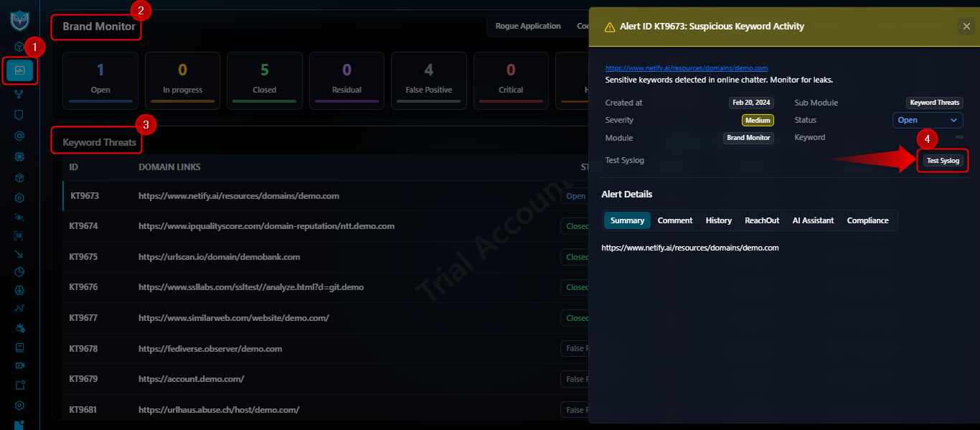Open the Compliance tab
This screenshot has width=980, height=430.
click(x=867, y=220)
